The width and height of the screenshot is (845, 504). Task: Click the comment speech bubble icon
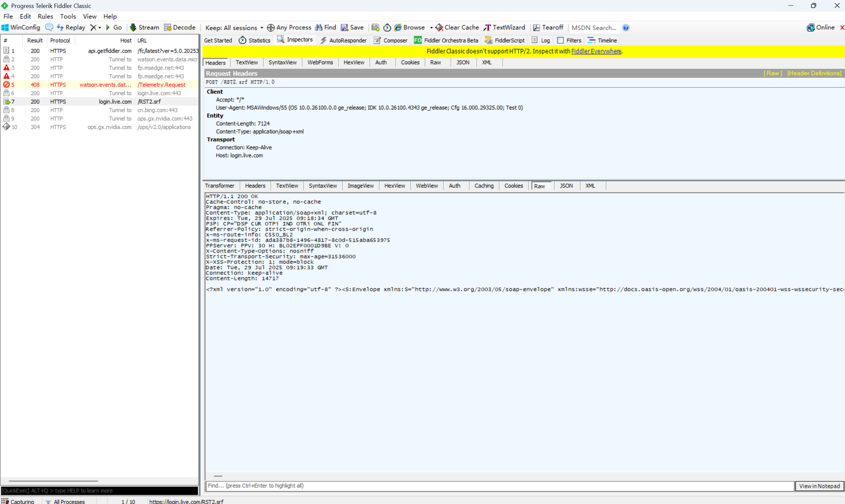49,28
